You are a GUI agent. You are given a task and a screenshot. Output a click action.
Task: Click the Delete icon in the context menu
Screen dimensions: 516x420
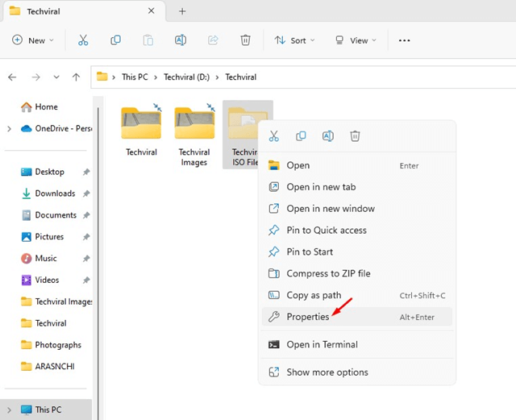[x=355, y=136]
